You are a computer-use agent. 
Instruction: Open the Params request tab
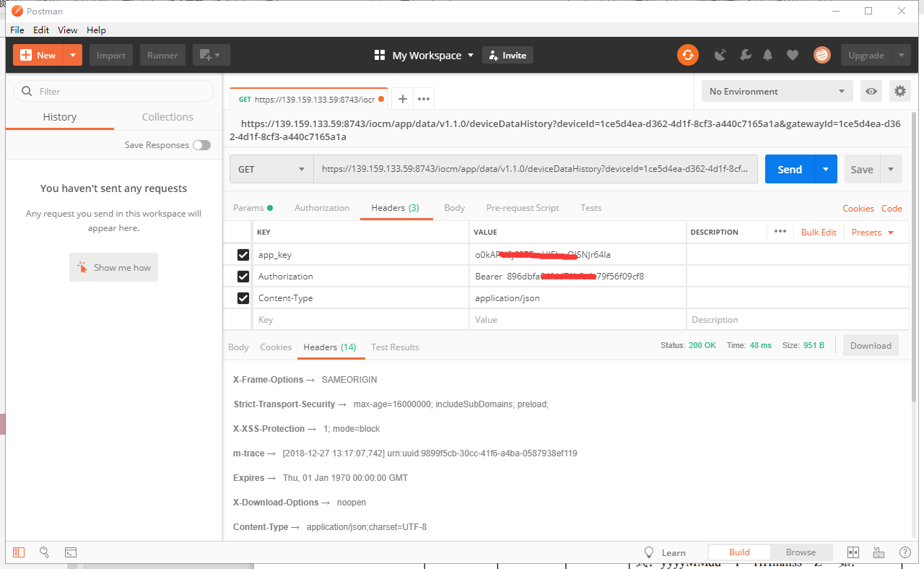pos(253,207)
